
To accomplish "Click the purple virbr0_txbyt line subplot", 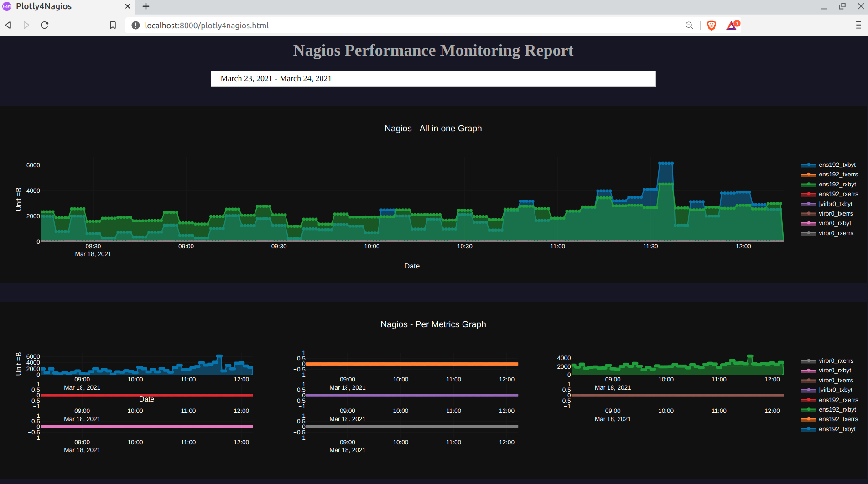I will pyautogui.click(x=412, y=395).
